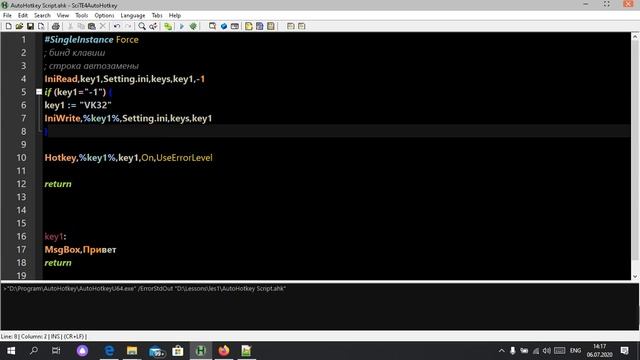Click 'UseErrorLevel' on line 10
Screen dimensions: 640x360
coord(184,158)
